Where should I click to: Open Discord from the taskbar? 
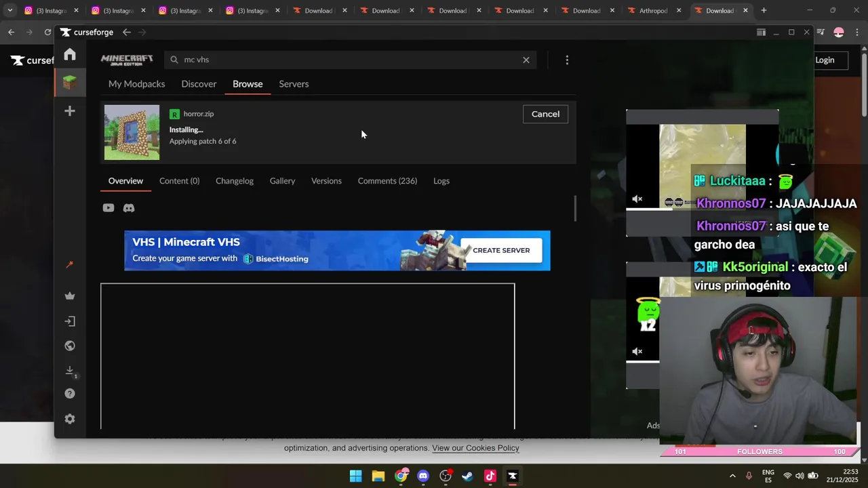[423, 476]
